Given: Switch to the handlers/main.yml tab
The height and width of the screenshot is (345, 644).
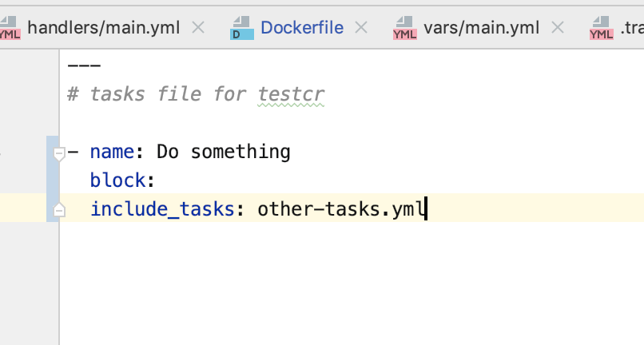Looking at the screenshot, I should 104,28.
